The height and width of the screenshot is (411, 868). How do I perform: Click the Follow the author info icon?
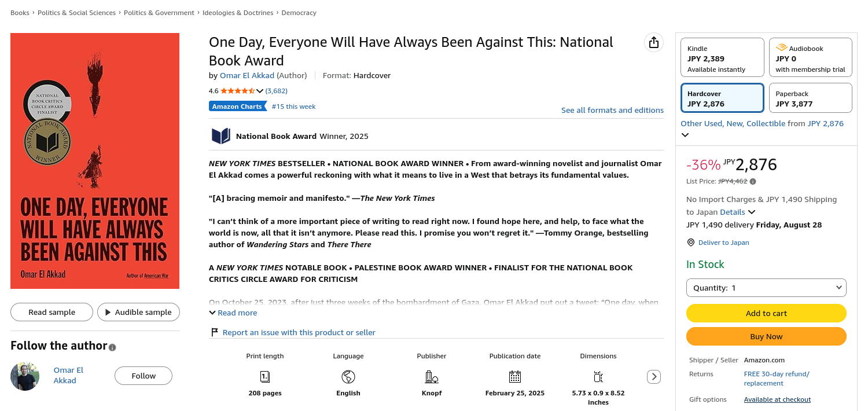pos(112,347)
